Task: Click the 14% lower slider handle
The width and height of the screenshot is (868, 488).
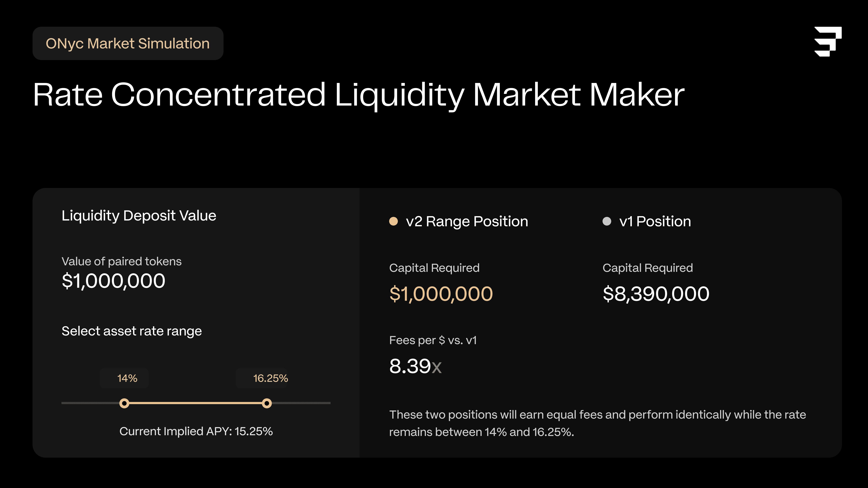Action: [124, 403]
